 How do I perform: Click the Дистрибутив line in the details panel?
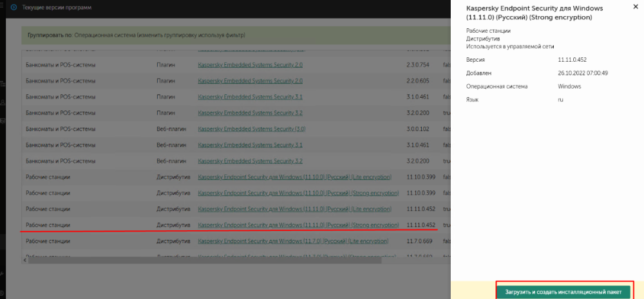pos(483,39)
